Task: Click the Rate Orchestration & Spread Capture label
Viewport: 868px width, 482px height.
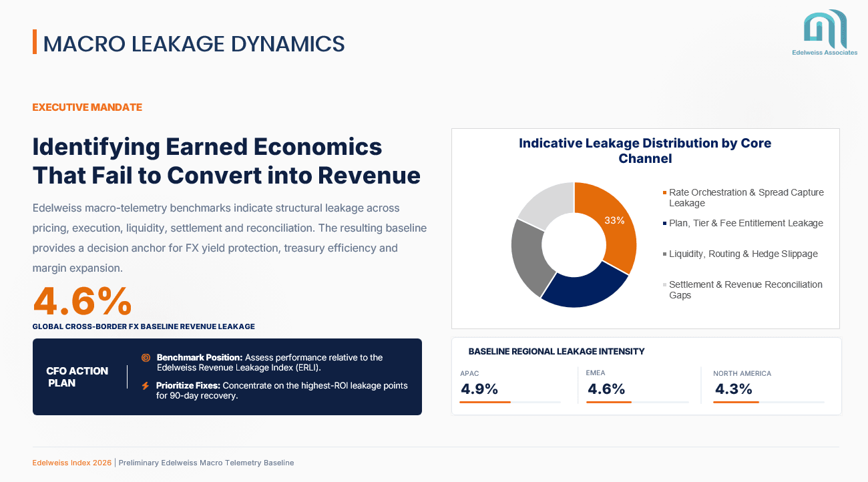Action: [x=746, y=198]
